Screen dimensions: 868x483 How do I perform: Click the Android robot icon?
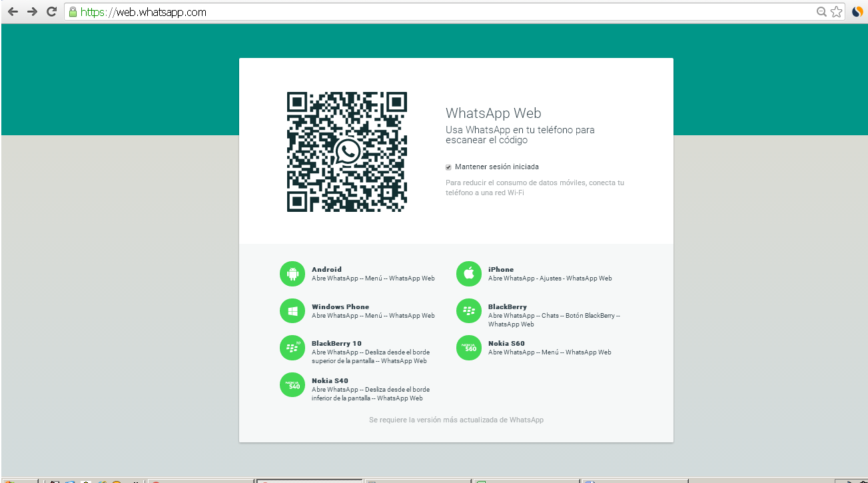point(292,273)
